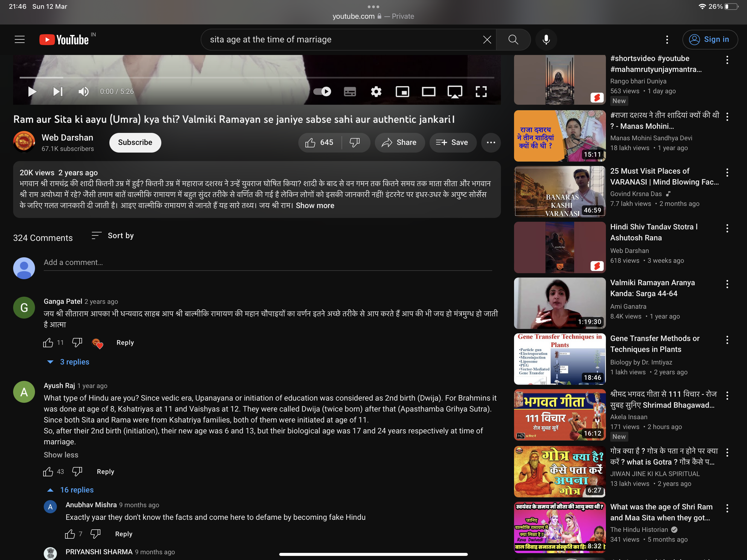Click the miniplayer icon
Image resolution: width=747 pixels, height=560 pixels.
tap(402, 92)
